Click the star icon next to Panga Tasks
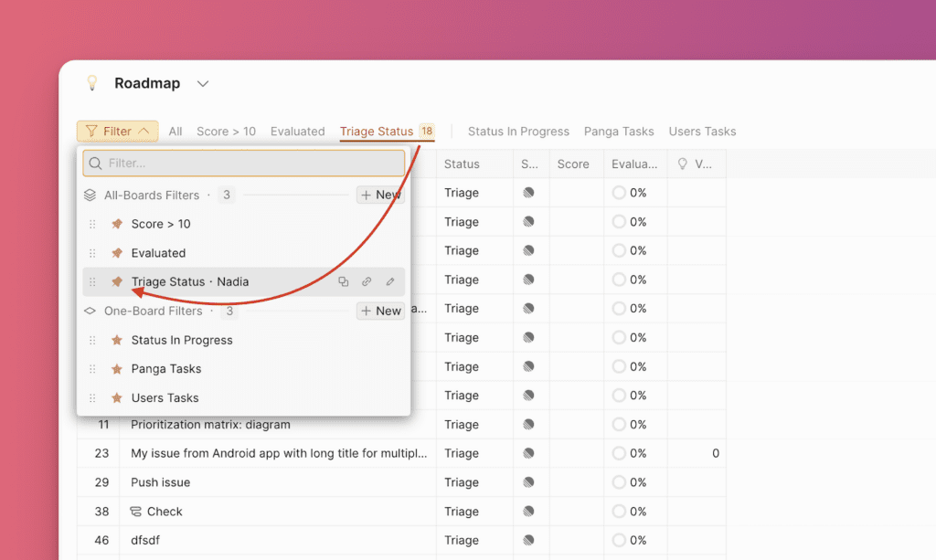The height and width of the screenshot is (560, 936). pos(117,369)
